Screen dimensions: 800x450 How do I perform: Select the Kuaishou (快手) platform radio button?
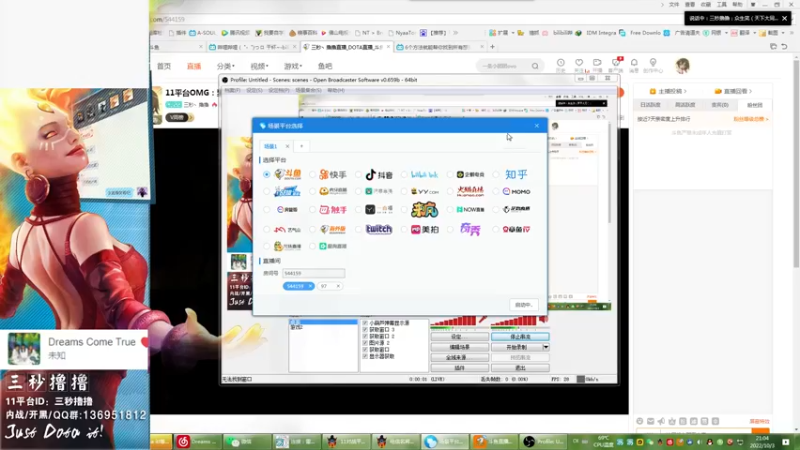[313, 174]
